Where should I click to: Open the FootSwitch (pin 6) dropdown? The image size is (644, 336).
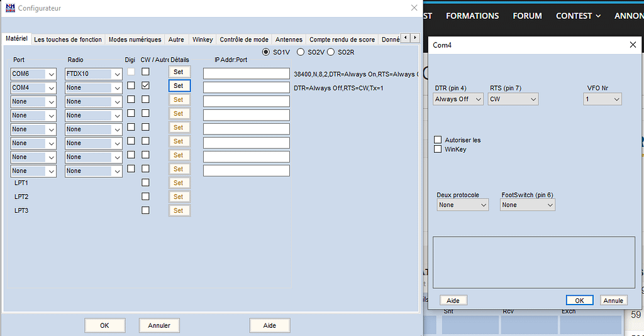click(x=528, y=205)
